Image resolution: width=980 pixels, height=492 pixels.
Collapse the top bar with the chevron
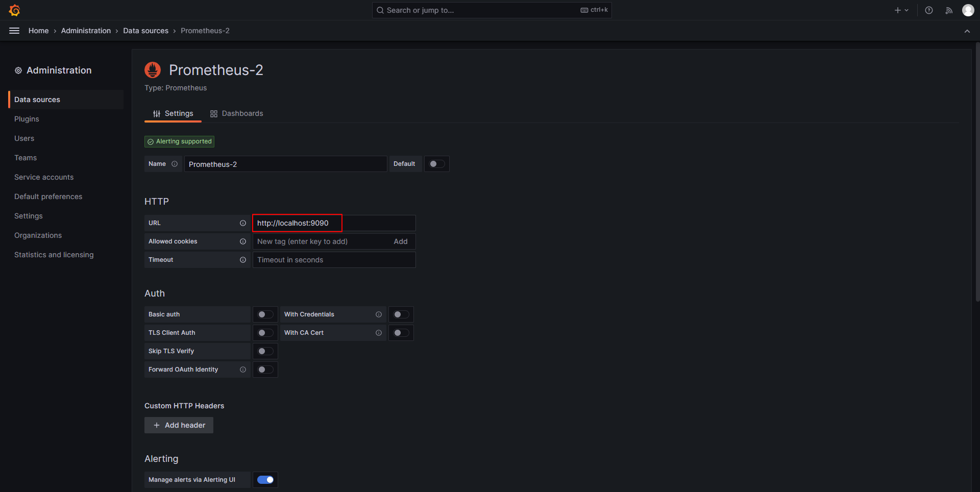coord(967,31)
